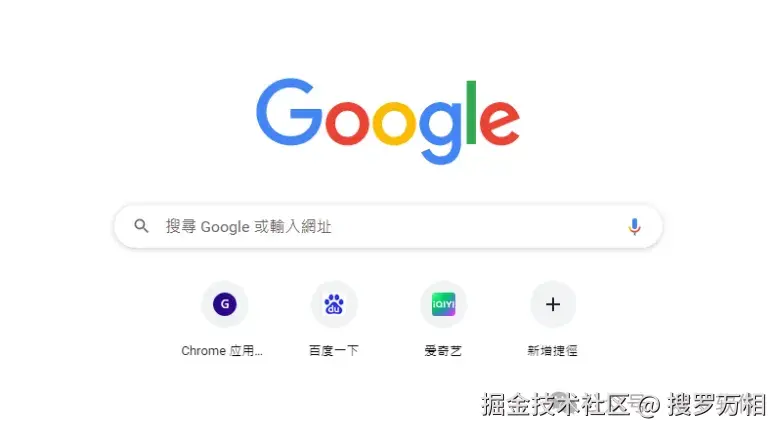This screenshot has width=782, height=434.
Task: Click the 搜尋 Google 或輸入網址 placeholder text
Action: (248, 226)
